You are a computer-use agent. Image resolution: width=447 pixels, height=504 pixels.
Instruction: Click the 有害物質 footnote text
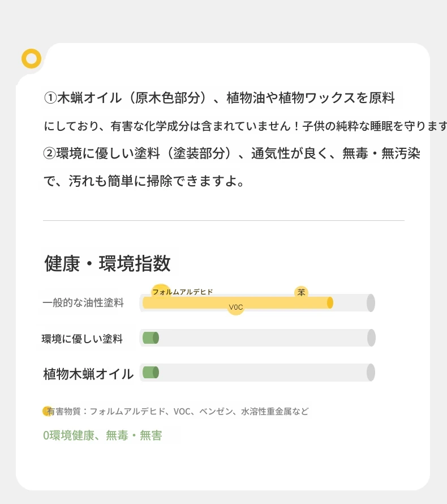tap(178, 411)
